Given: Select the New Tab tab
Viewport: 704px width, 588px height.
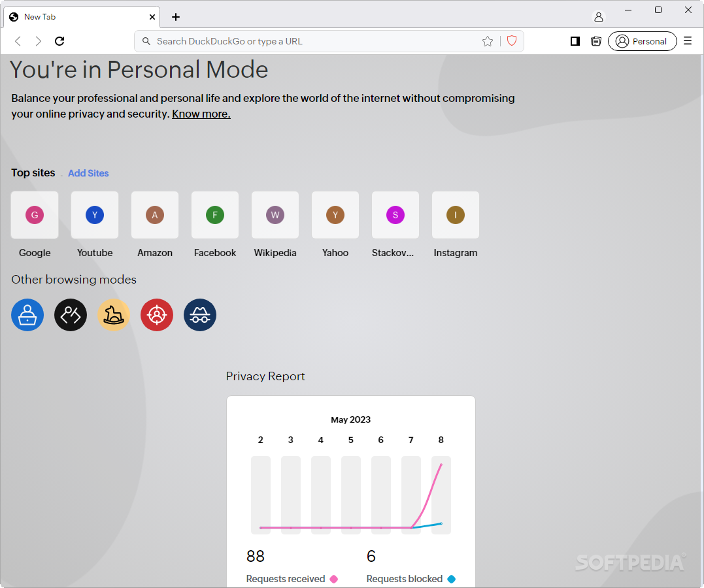Looking at the screenshot, I should (x=82, y=17).
